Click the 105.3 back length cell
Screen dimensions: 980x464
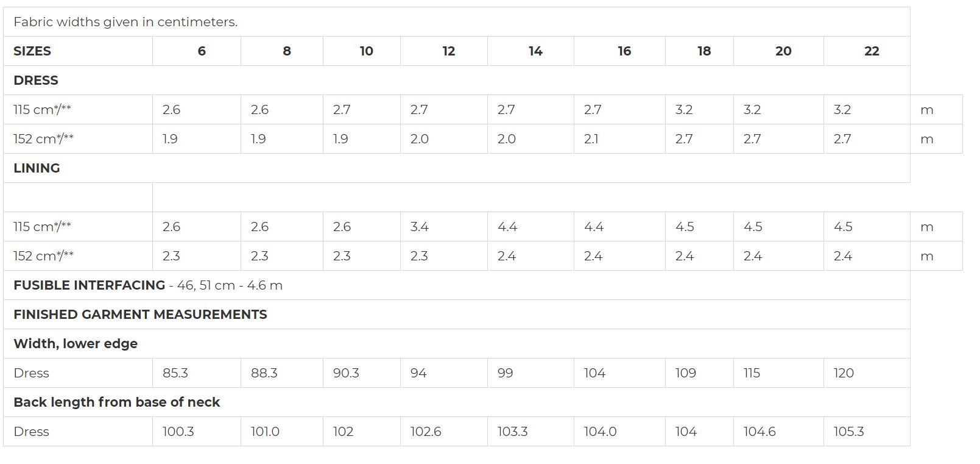867,432
